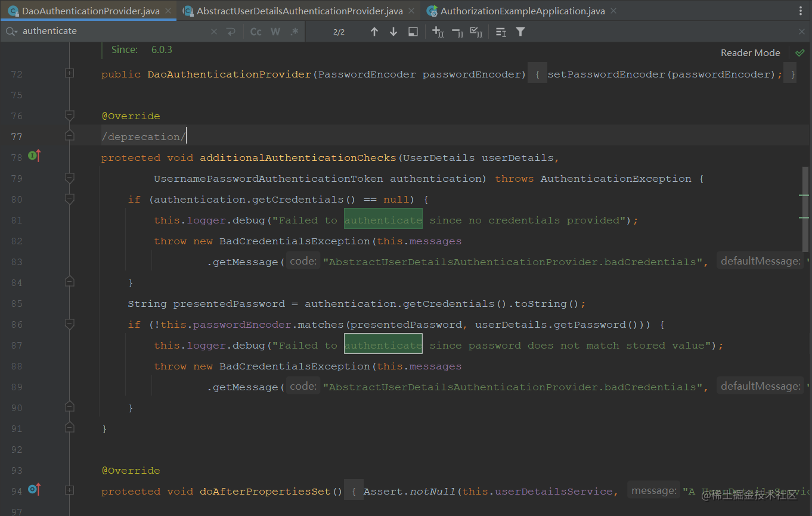Click setPasswordEncoder call on line 72
812x516 pixels.
(606, 74)
